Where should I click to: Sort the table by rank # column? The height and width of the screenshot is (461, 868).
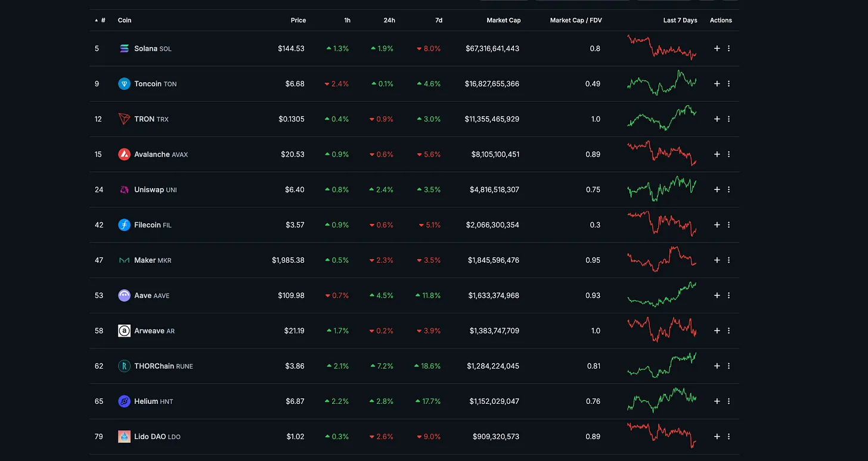(x=100, y=20)
